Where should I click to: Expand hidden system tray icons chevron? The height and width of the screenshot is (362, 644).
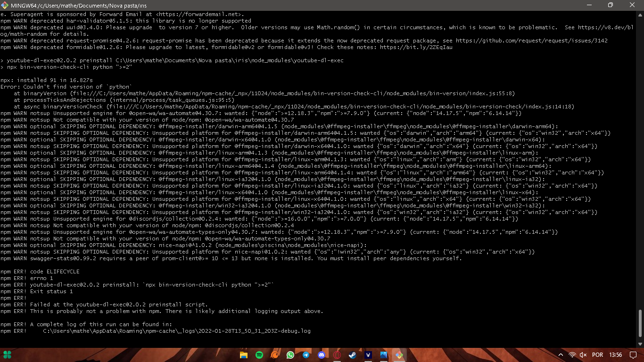[x=561, y=354]
